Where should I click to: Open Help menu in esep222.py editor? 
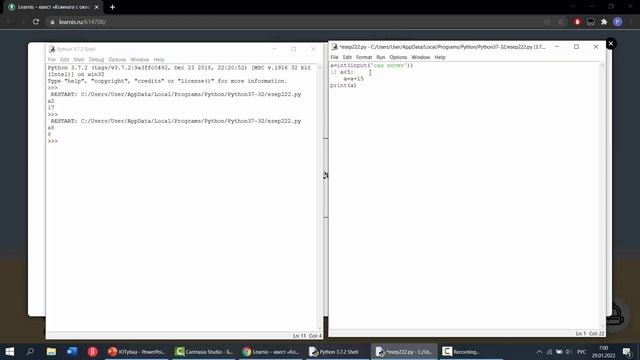[x=440, y=57]
